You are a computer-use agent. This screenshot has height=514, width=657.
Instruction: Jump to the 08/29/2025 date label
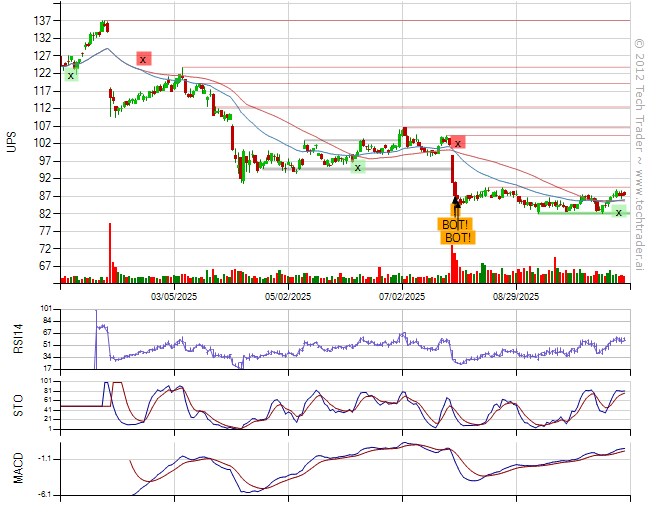coord(516,297)
